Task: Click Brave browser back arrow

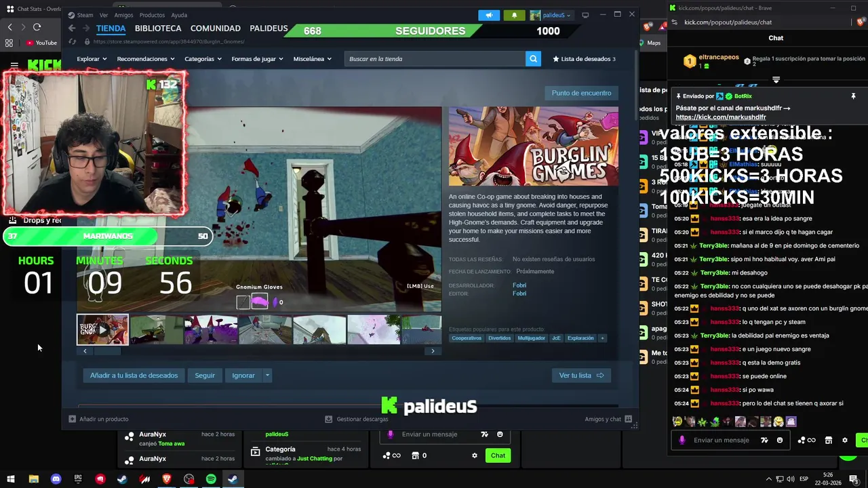Action: coord(9,27)
